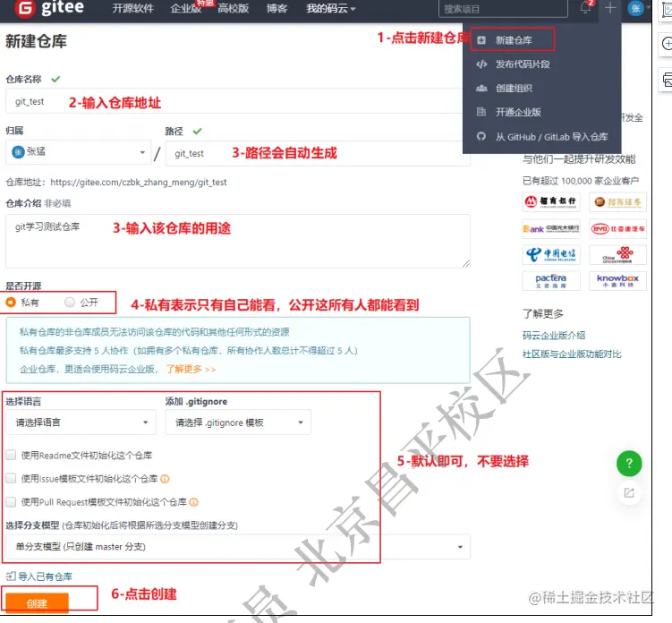This screenshot has width=672, height=623.
Task: Click the 仓库介绍 textarea
Action: (x=238, y=242)
